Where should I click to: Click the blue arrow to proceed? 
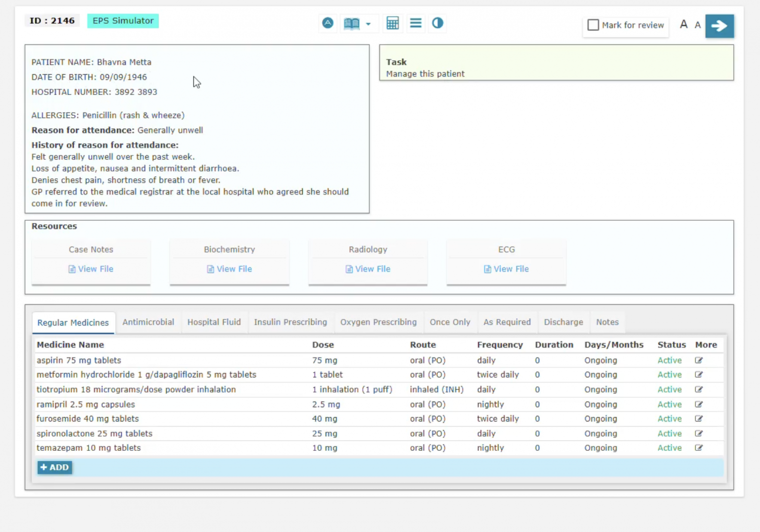coord(719,26)
